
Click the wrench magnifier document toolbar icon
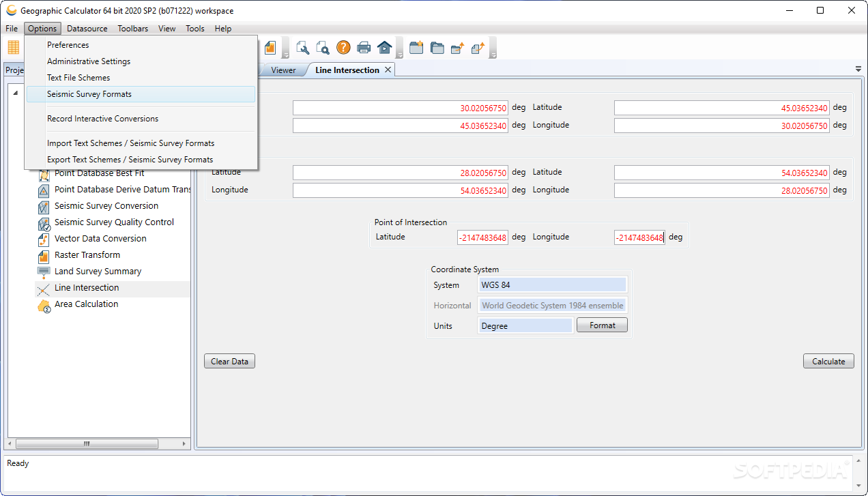click(x=303, y=47)
